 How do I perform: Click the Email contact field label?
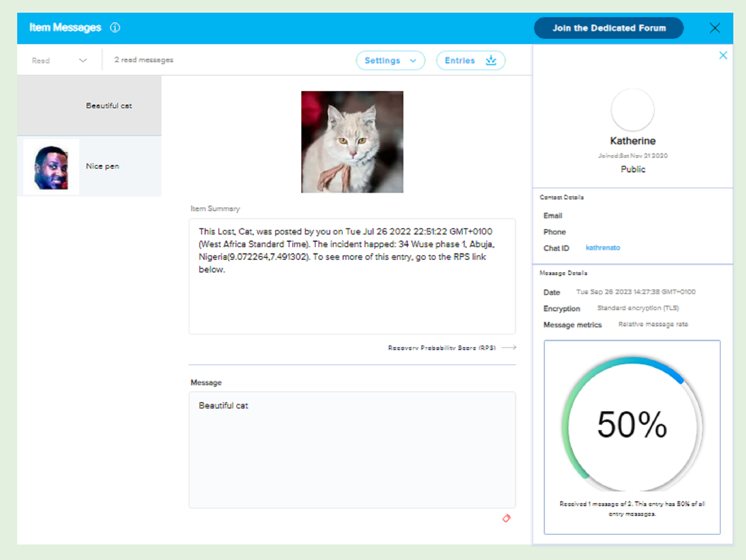coord(552,216)
